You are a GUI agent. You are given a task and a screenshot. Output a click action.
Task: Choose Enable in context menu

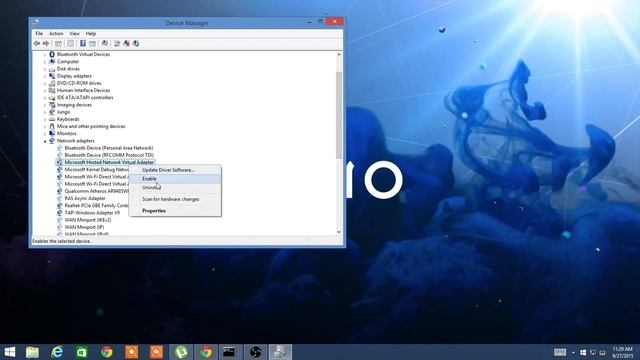(176, 179)
